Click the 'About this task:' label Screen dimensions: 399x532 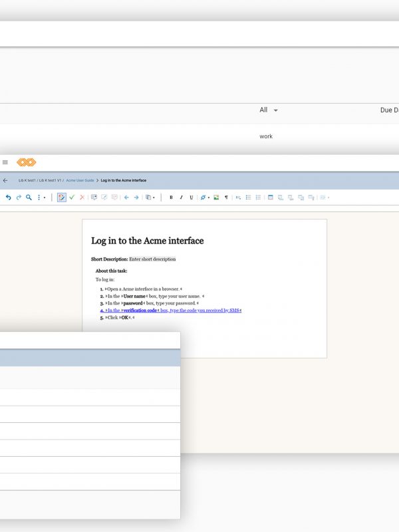pos(111,271)
